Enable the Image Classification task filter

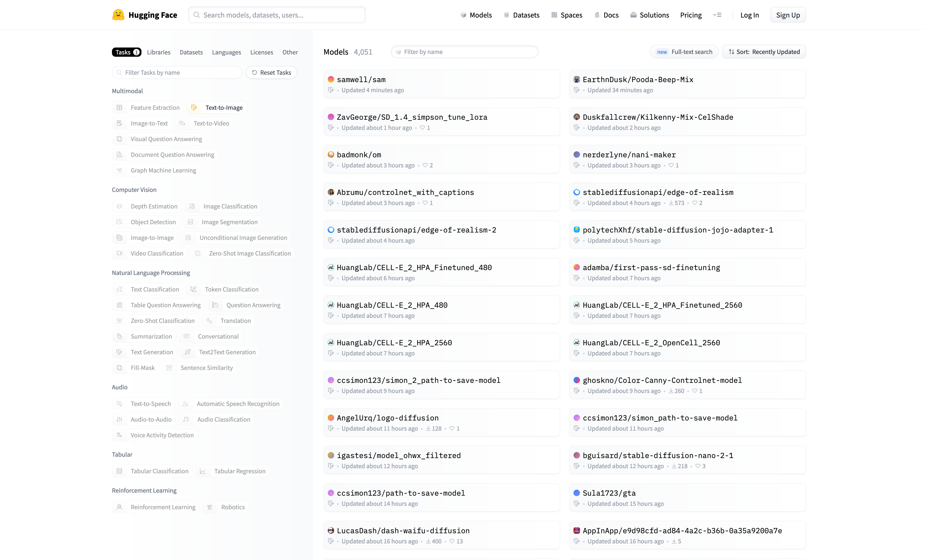223,206
